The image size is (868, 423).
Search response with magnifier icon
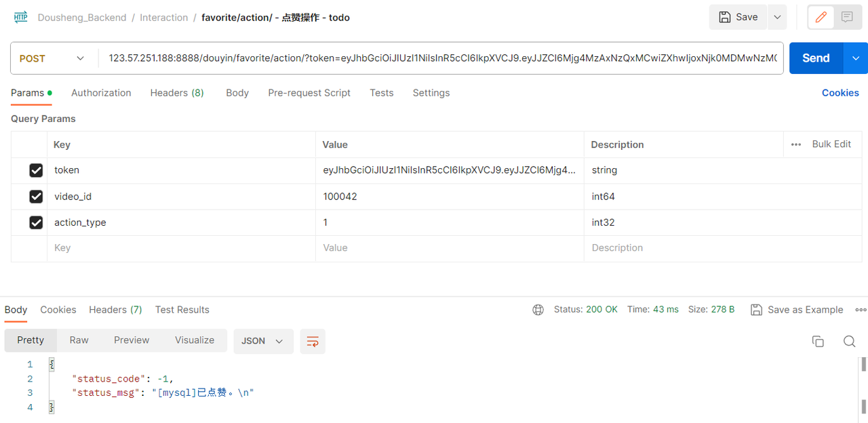(x=849, y=341)
